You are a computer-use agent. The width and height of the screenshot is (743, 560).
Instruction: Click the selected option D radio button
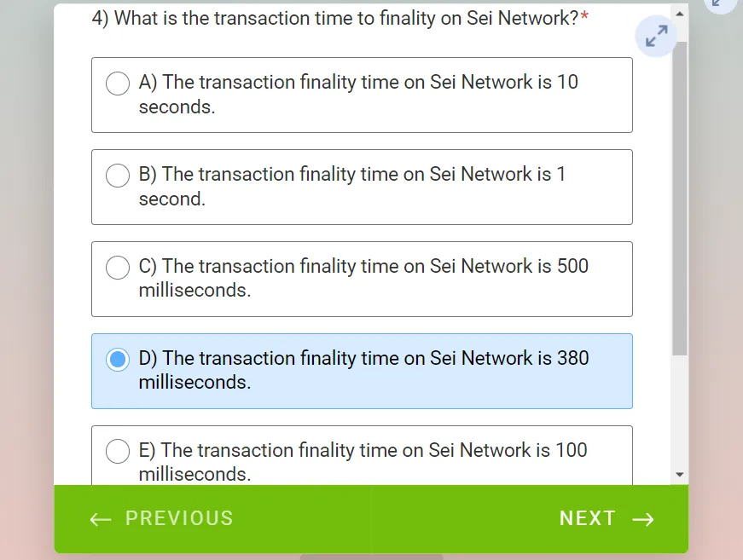pyautogui.click(x=118, y=360)
